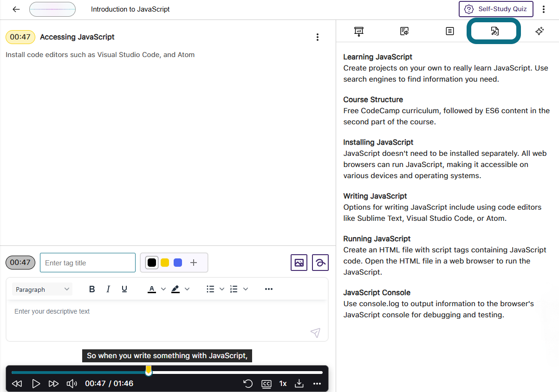
Task: Add a custom tag color with plus
Action: tap(194, 263)
